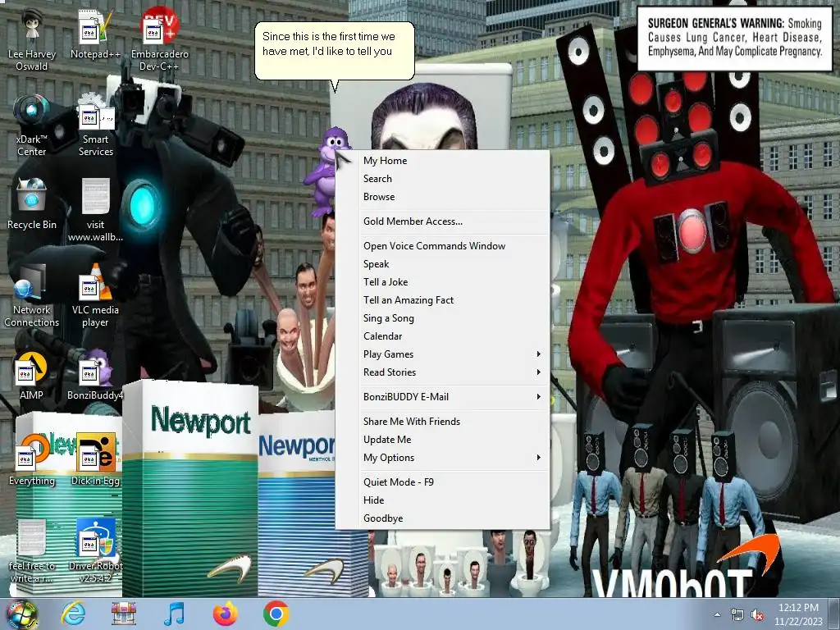The image size is (840, 630).
Task: Open the music note app on taskbar
Action: [x=175, y=614]
